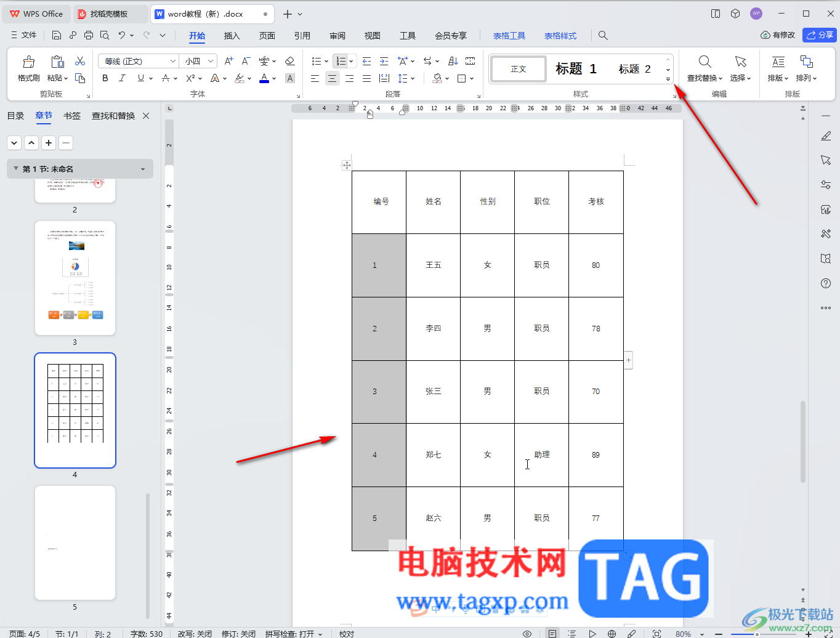This screenshot has height=638, width=840.
Task: Decrease paragraph indent
Action: tap(367, 61)
